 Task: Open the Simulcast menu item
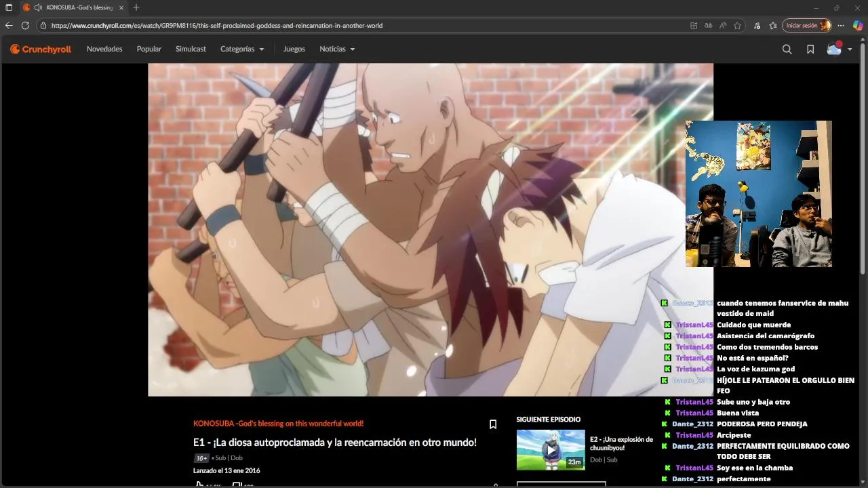coord(191,49)
